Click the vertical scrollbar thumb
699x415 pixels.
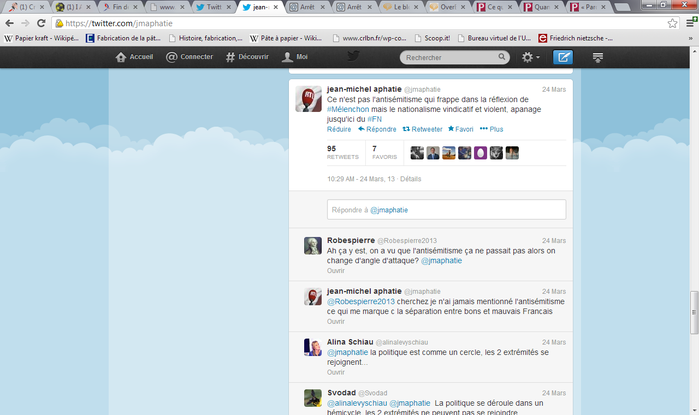click(694, 312)
